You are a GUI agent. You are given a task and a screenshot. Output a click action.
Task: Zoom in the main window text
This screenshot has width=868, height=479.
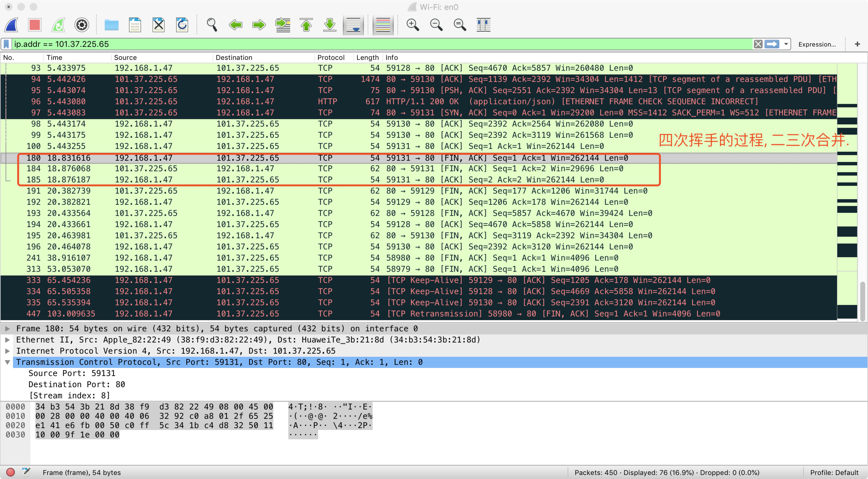413,25
